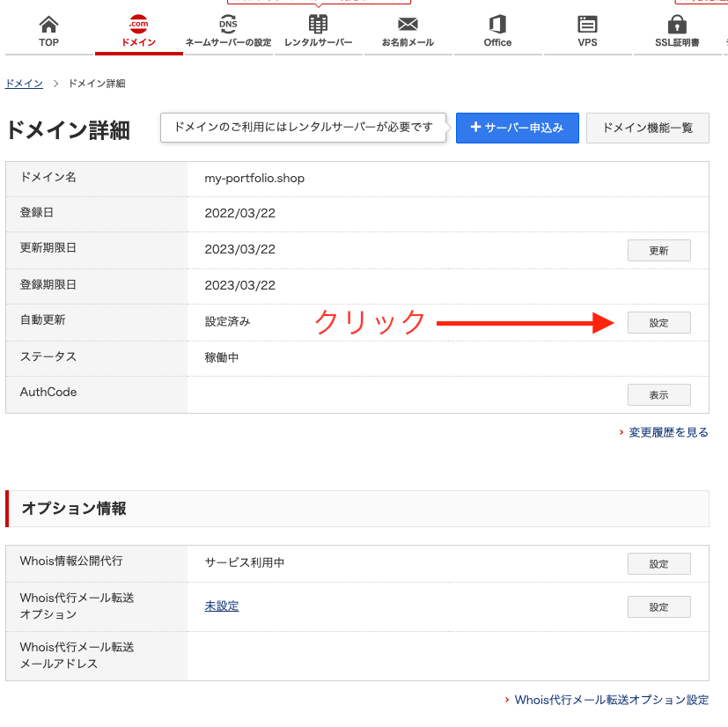Open the ドメイン breadcrumb menu item

tap(23, 83)
